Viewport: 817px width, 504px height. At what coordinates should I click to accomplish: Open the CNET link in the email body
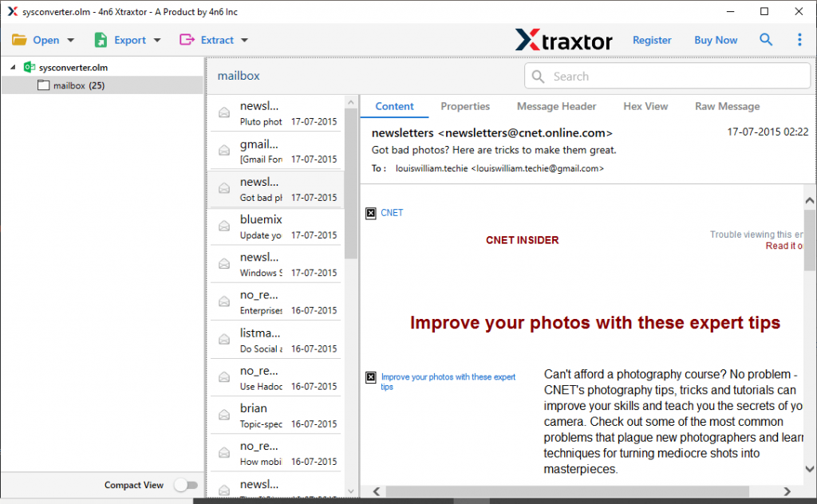[x=392, y=212]
